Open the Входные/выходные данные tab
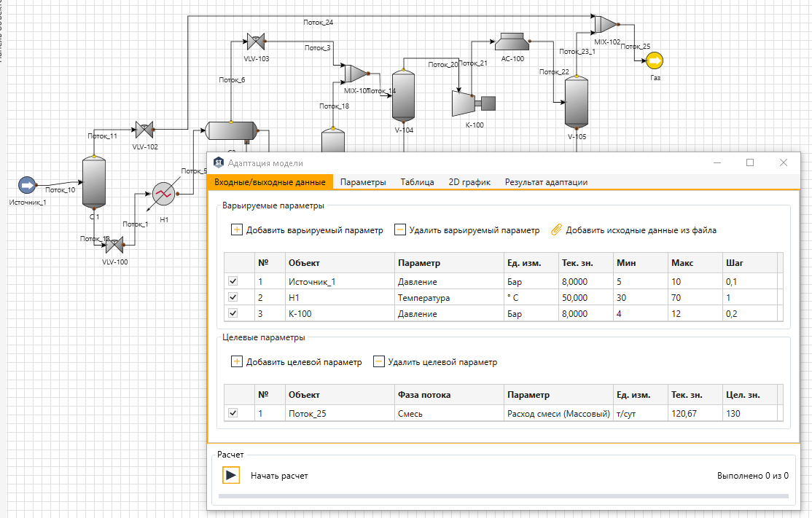The width and height of the screenshot is (812, 518). [x=270, y=182]
